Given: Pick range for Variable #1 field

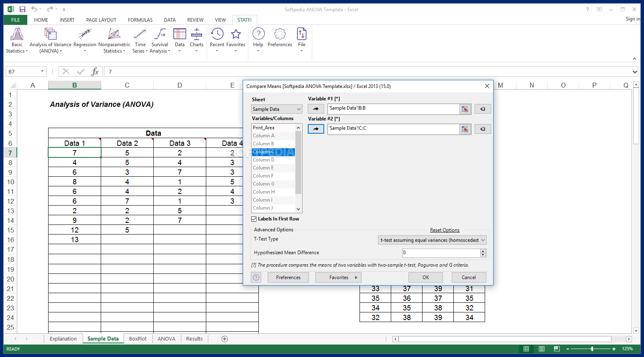Looking at the screenshot, I should 465,109.
